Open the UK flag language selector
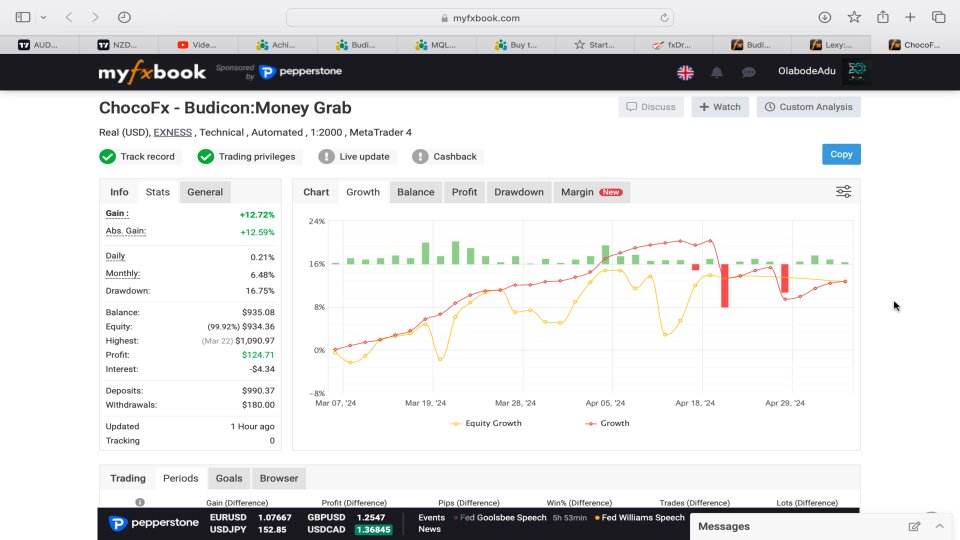This screenshot has height=540, width=960. click(685, 72)
